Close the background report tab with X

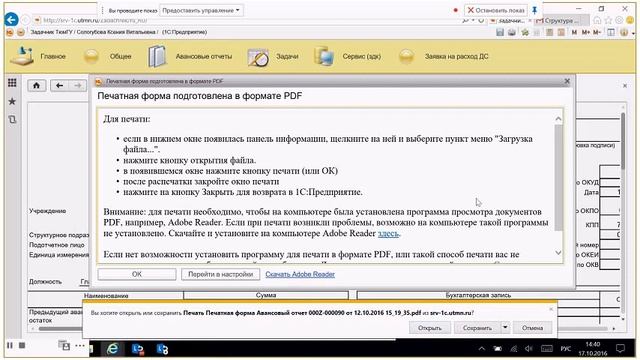(625, 86)
